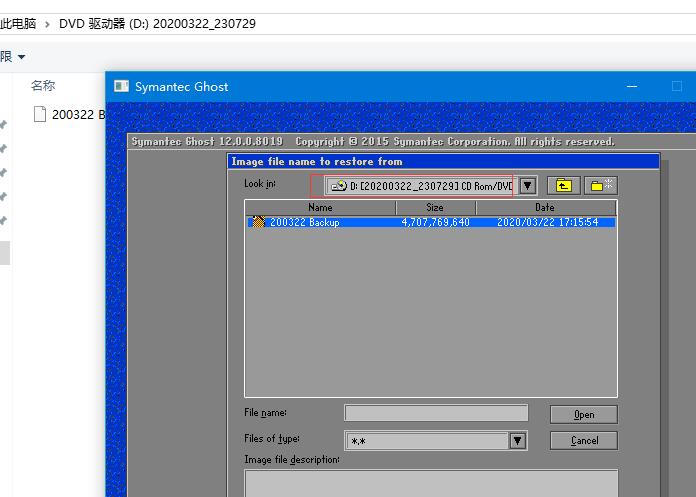This screenshot has width=696, height=497.
Task: Click the up-one-level folder icon
Action: tap(563, 185)
